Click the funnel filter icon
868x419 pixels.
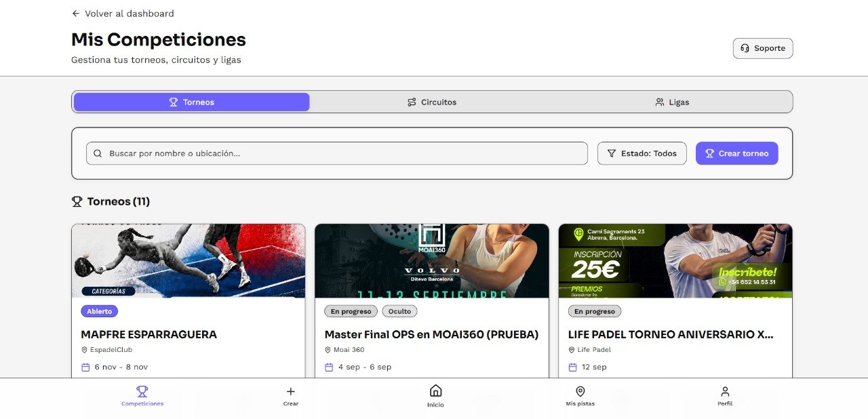coord(612,153)
